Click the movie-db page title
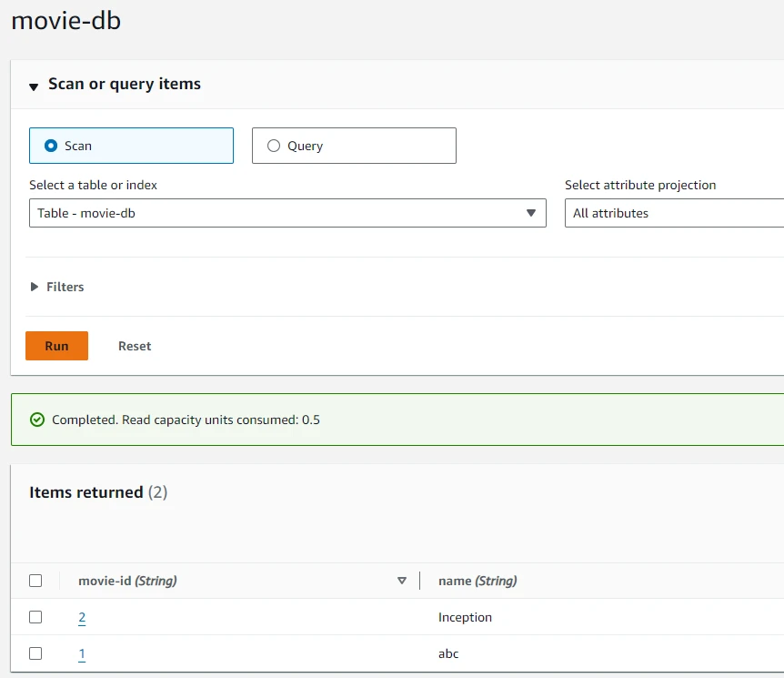Image resolution: width=784 pixels, height=678 pixels. click(65, 21)
